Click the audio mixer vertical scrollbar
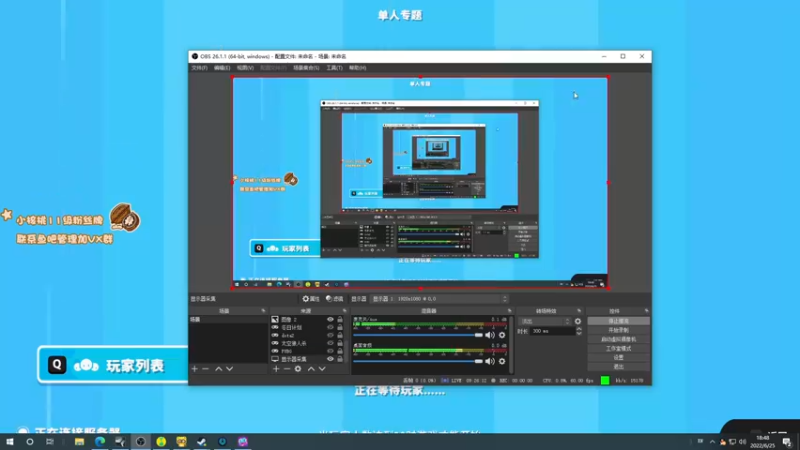The width and height of the screenshot is (800, 450). click(511, 344)
